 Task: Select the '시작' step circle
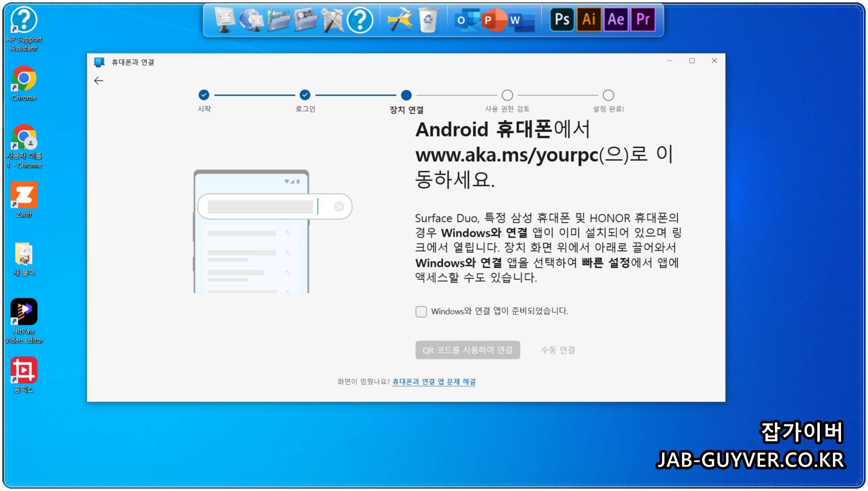coord(204,95)
